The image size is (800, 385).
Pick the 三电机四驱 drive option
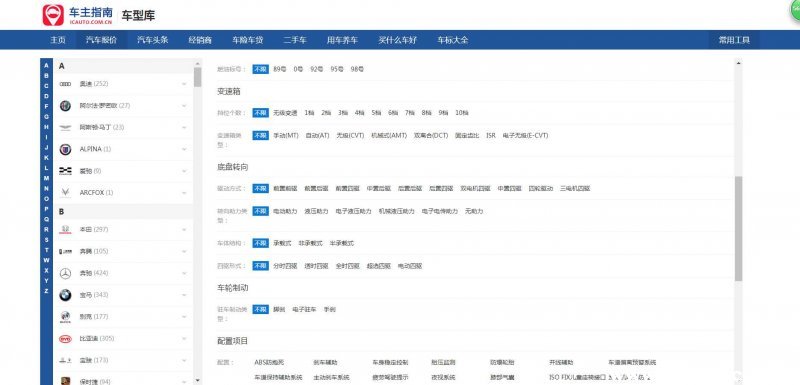coord(575,188)
